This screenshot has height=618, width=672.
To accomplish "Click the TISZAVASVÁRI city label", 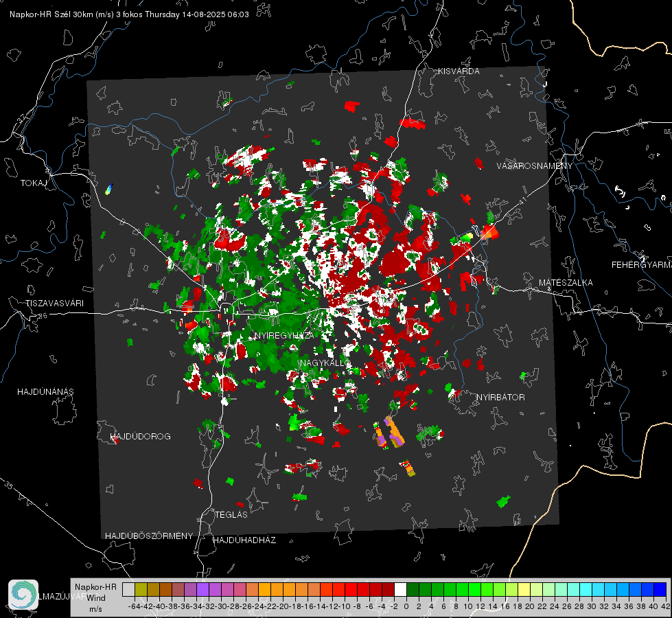I will tap(54, 304).
